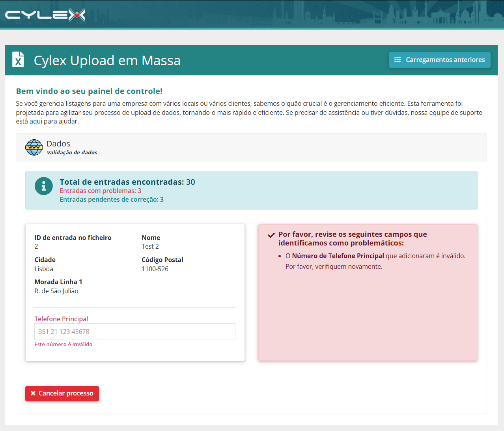Click the X icon on Cancelar processo

(33, 394)
